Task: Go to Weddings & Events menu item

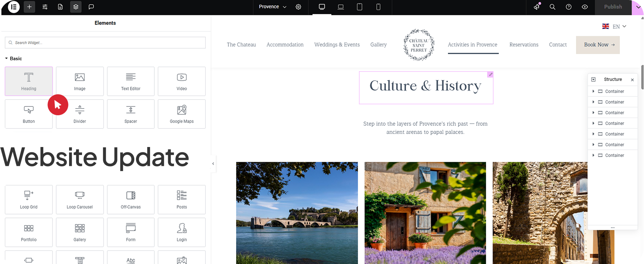Action: [x=337, y=45]
